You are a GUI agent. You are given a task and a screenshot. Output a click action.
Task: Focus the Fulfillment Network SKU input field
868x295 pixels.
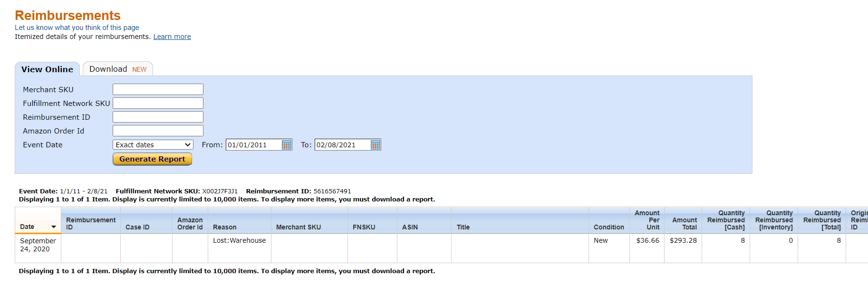pyautogui.click(x=158, y=103)
